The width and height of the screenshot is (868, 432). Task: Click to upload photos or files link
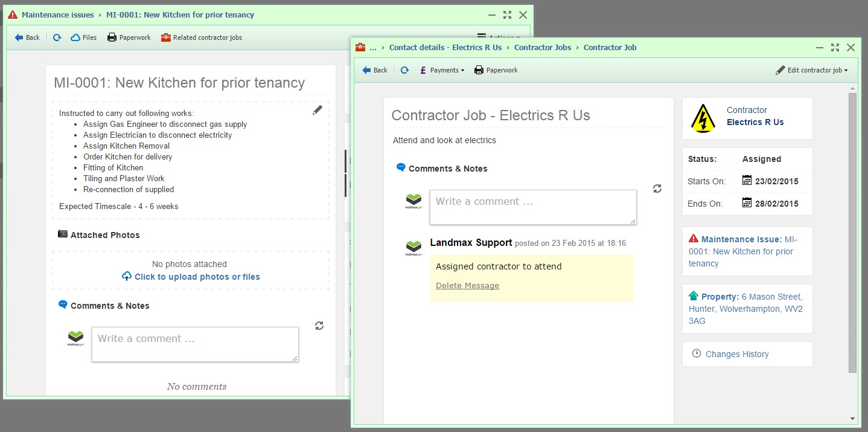[x=191, y=277]
